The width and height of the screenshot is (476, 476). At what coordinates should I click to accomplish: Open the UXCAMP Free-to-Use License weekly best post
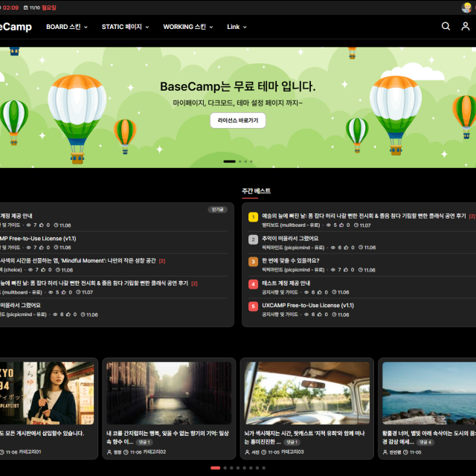(307, 305)
